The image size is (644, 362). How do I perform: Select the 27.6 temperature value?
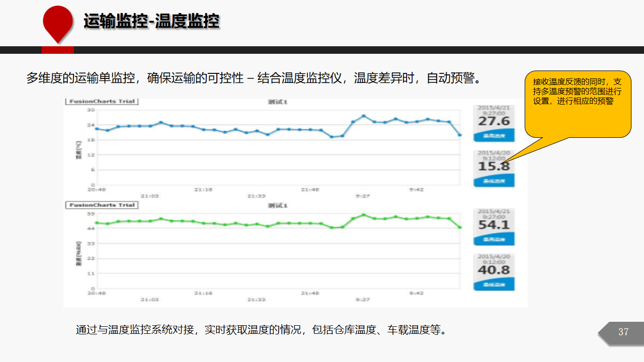point(494,121)
